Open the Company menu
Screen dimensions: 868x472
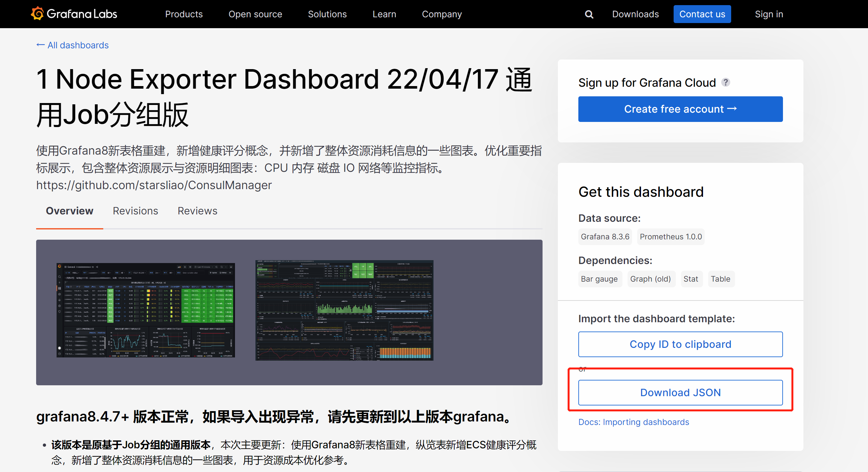[x=442, y=14]
